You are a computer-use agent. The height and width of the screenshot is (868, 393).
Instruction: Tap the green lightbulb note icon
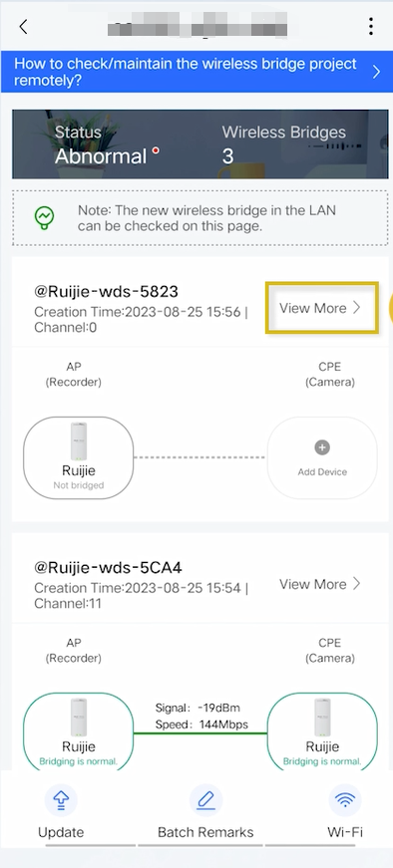click(x=44, y=217)
